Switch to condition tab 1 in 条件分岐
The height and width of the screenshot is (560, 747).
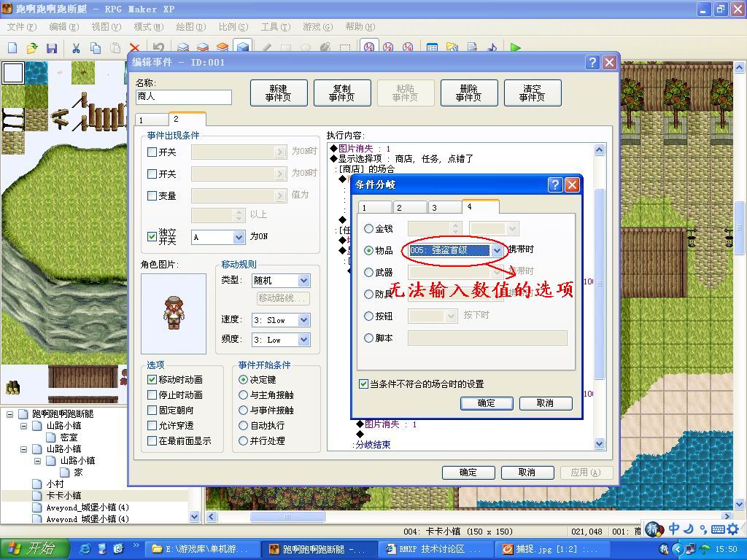click(374, 207)
